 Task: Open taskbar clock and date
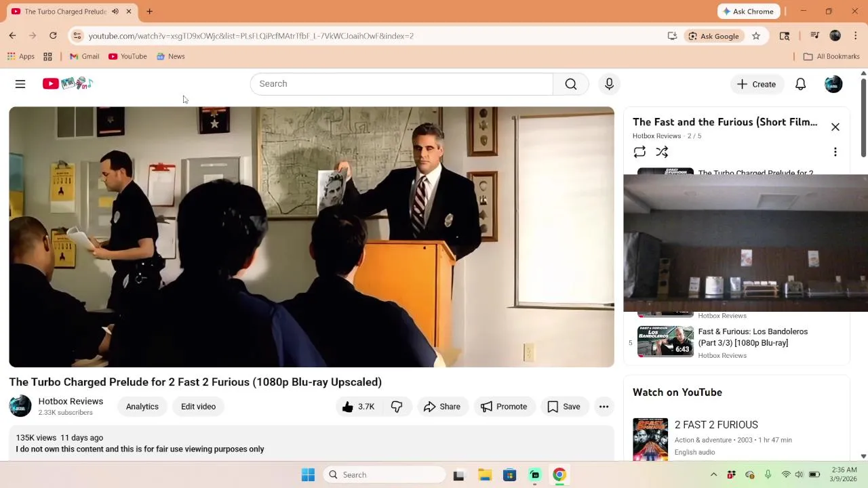point(843,474)
